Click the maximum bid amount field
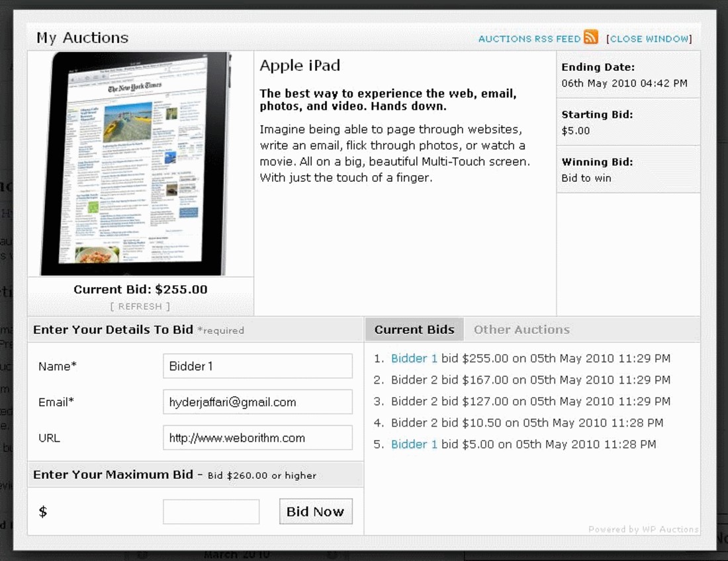Screen dimensions: 728x561 (211, 512)
